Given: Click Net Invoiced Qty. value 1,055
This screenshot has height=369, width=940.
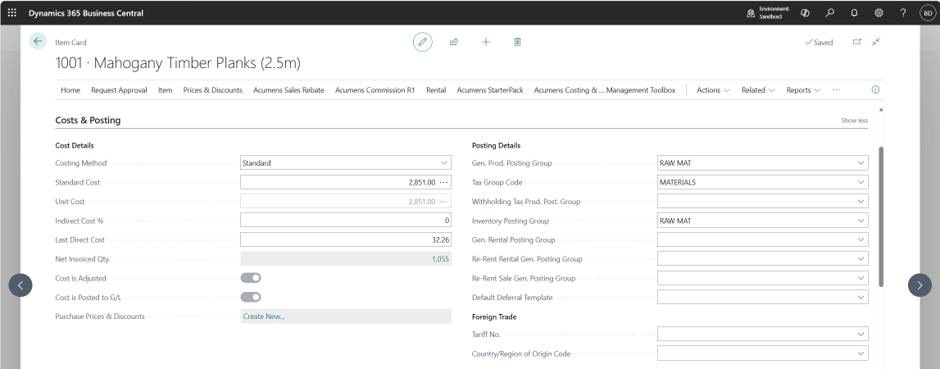Looking at the screenshot, I should (440, 259).
